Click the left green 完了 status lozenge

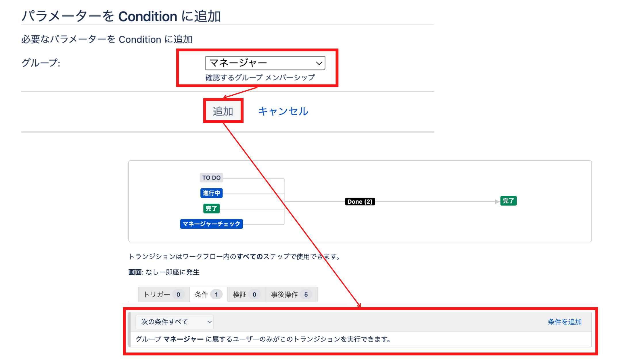pos(211,208)
